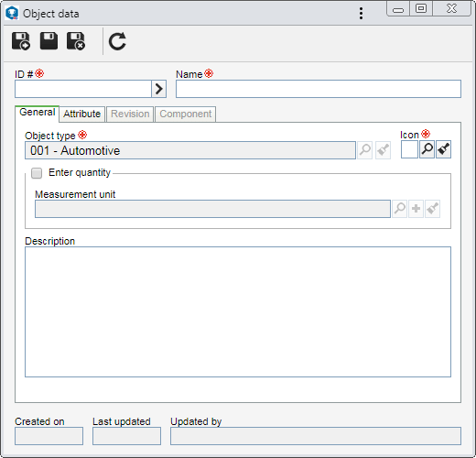The height and width of the screenshot is (458, 476).
Task: Click the plain Save floppy disk icon
Action: pyautogui.click(x=49, y=41)
